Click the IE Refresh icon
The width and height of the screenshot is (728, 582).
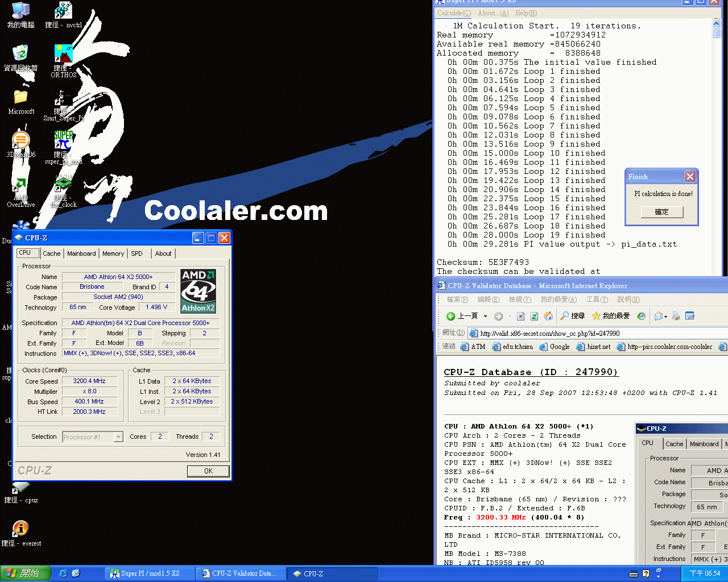point(534,316)
